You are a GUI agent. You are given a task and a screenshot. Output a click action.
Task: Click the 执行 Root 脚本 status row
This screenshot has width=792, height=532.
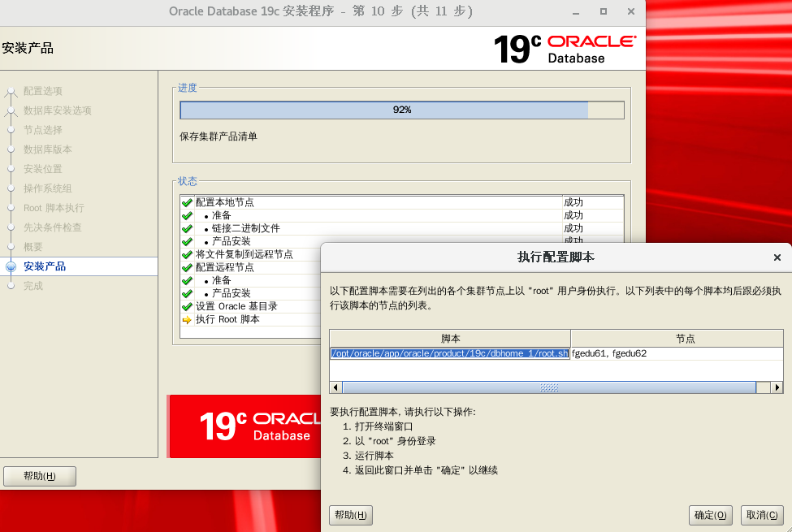(250, 320)
